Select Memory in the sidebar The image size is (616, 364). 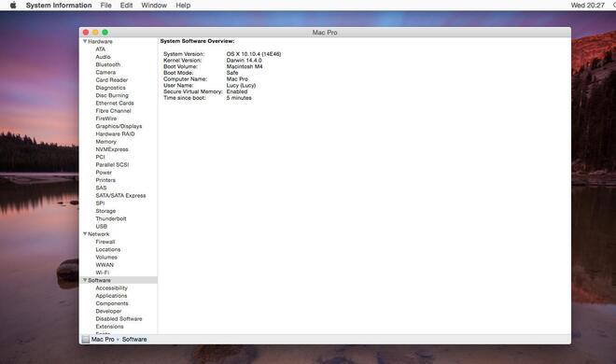106,141
